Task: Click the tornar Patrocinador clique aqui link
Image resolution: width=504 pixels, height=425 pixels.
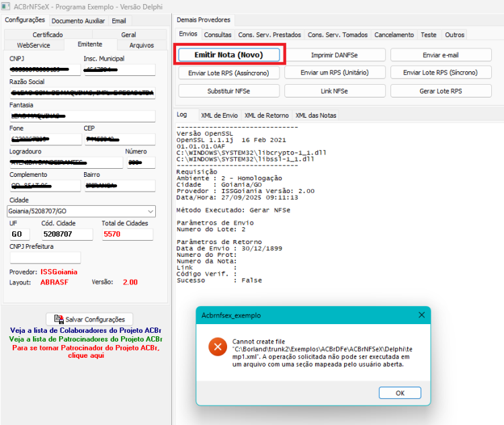Action: pos(86,351)
